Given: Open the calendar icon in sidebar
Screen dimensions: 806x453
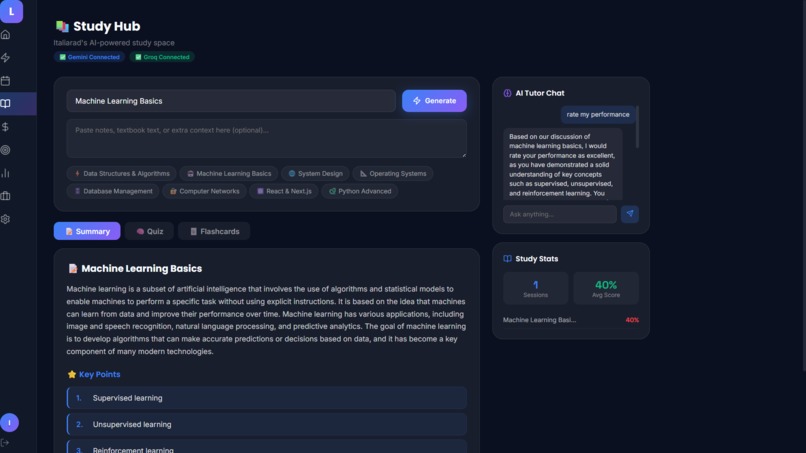Looking at the screenshot, I should point(6,81).
